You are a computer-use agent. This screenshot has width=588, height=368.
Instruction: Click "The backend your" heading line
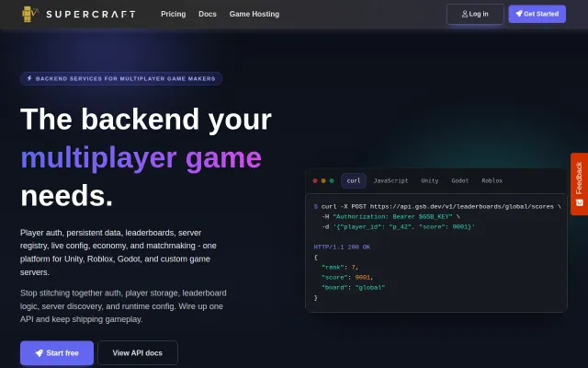(x=146, y=120)
